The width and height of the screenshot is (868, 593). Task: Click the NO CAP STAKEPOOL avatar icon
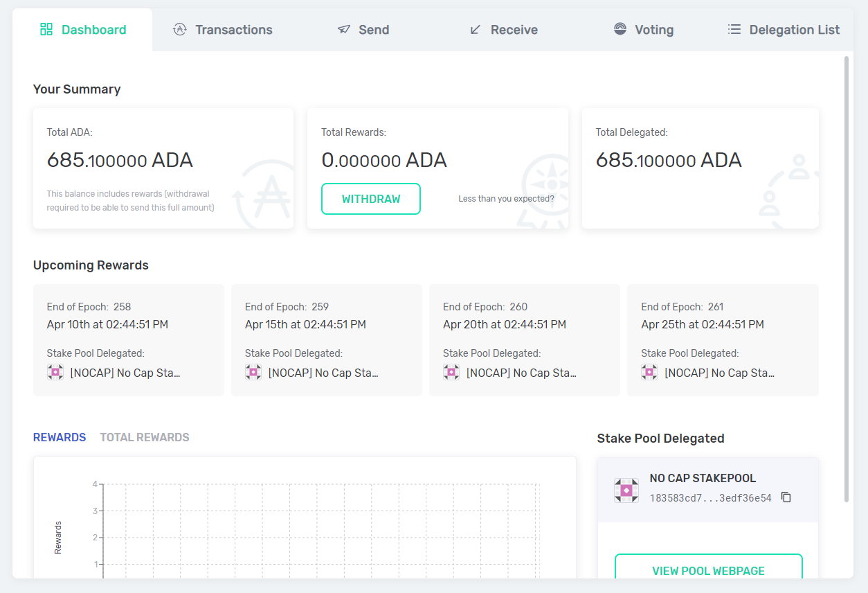[x=626, y=490]
